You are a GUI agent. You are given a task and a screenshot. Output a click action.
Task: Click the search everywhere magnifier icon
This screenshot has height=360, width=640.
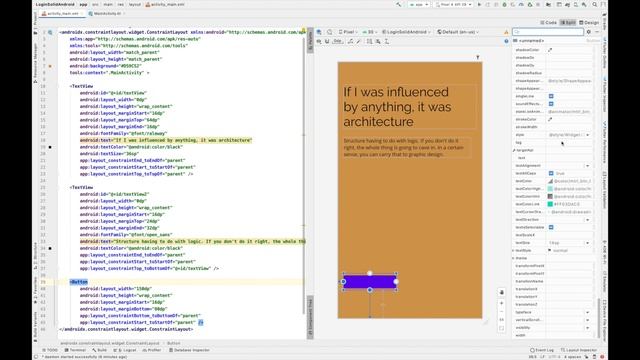tap(595, 4)
